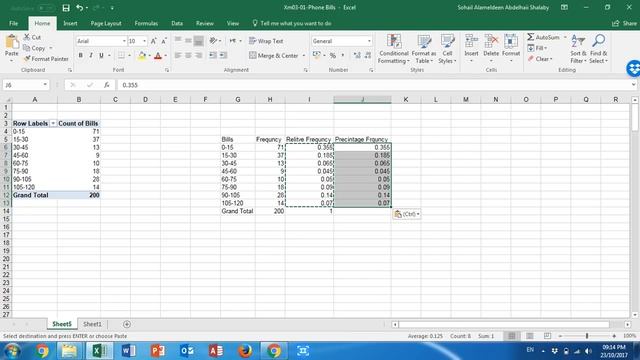This screenshot has height=360, width=640.
Task: Open the File tab
Action: point(13,23)
